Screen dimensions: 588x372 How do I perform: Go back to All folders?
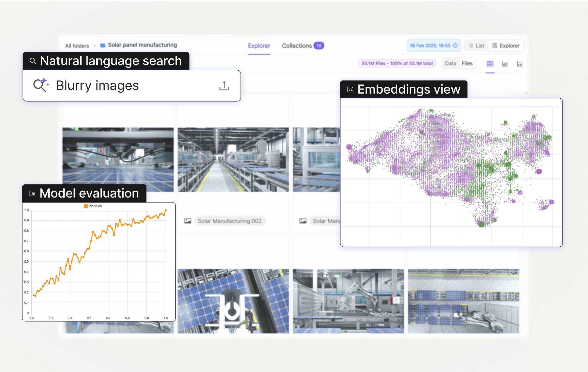point(77,46)
